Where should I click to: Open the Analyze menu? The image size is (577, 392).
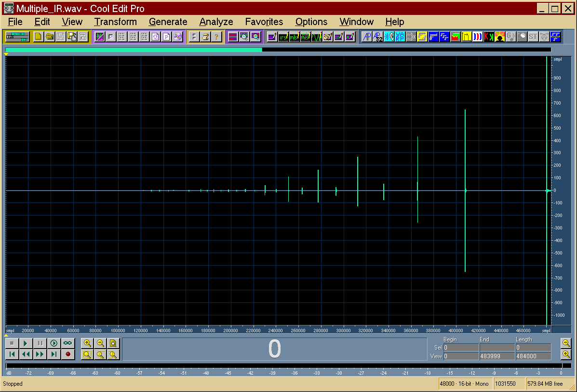point(216,22)
